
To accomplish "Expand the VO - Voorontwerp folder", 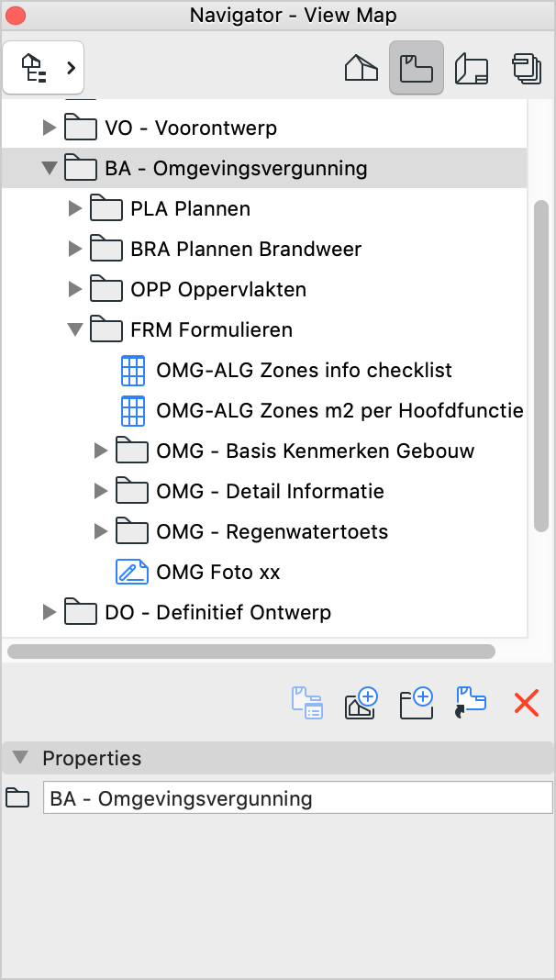I will tap(50, 128).
